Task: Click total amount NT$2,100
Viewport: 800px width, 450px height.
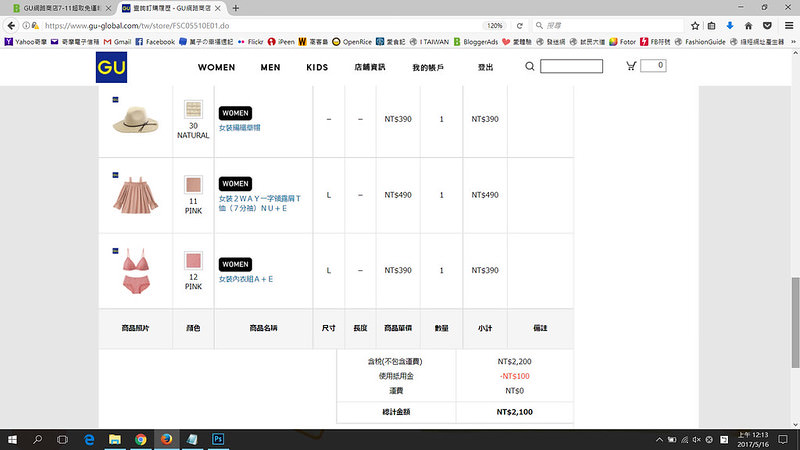Action: (514, 412)
